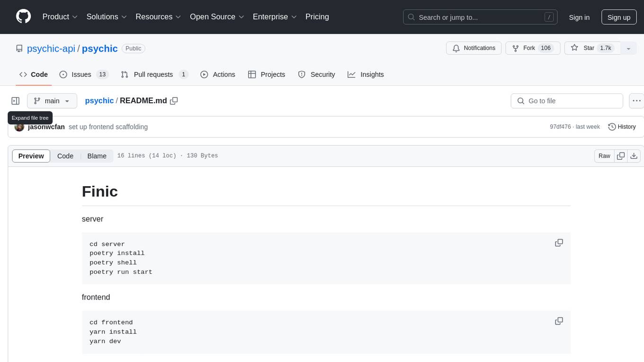Select the Blame view
Viewport: 644px width, 362px height.
pos(97,156)
